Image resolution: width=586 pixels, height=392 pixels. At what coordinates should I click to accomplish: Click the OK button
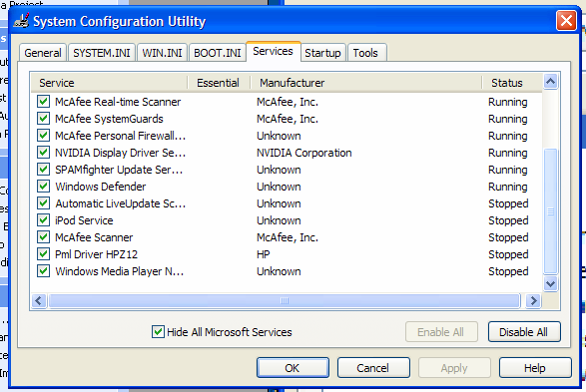click(293, 368)
